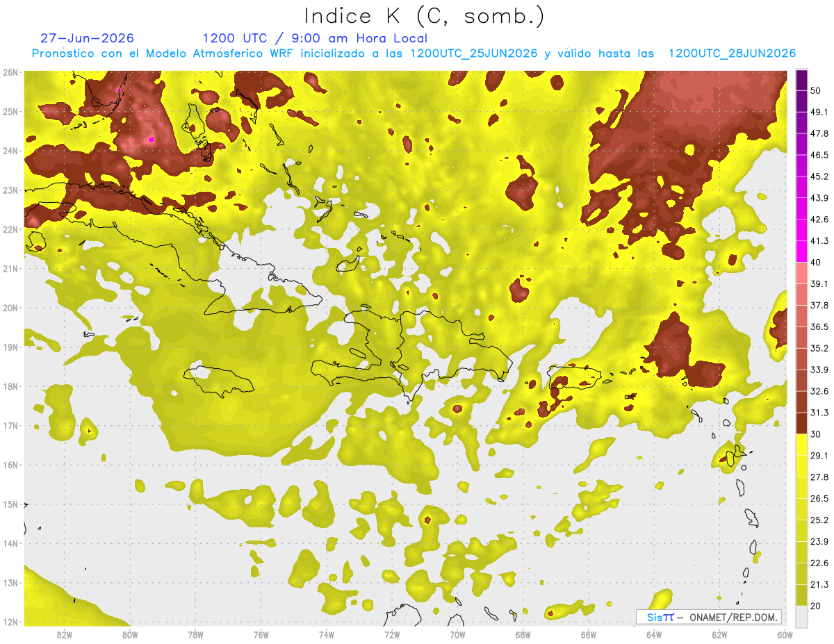Click longitude label 62W
The image size is (834, 644).
pyautogui.click(x=719, y=634)
